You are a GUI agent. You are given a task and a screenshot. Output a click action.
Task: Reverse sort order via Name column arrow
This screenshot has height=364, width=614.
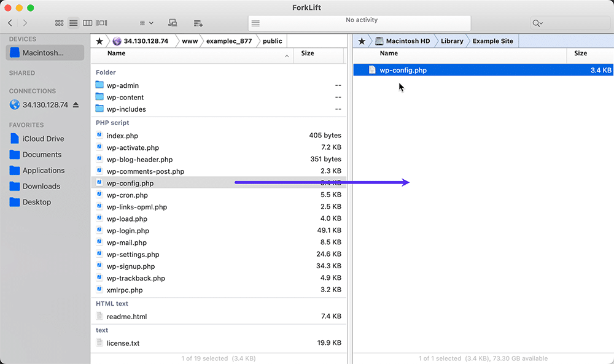click(287, 55)
